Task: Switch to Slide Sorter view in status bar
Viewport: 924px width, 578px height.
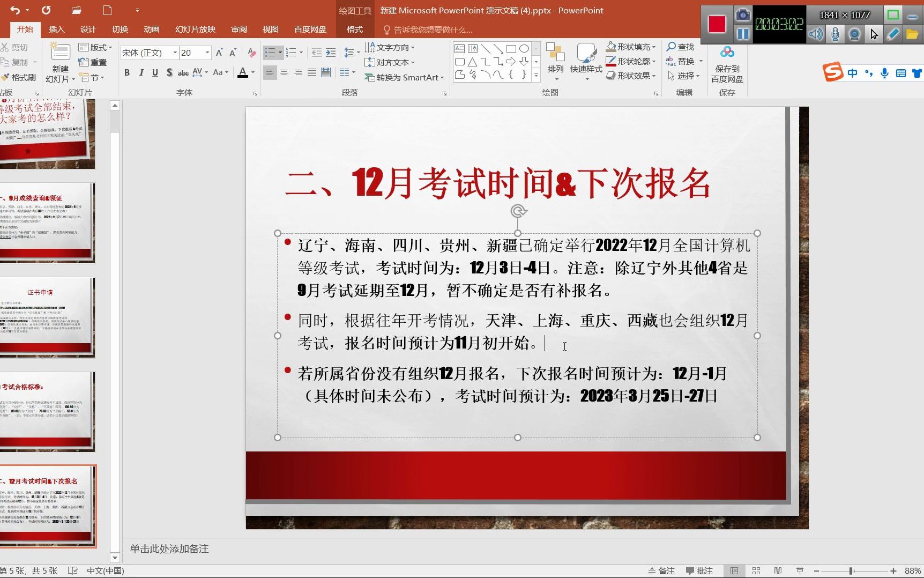Action: pos(756,570)
